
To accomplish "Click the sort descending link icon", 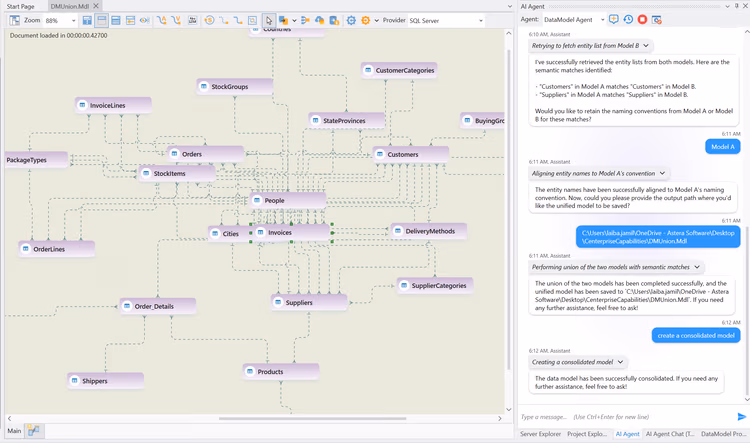I will coord(176,21).
